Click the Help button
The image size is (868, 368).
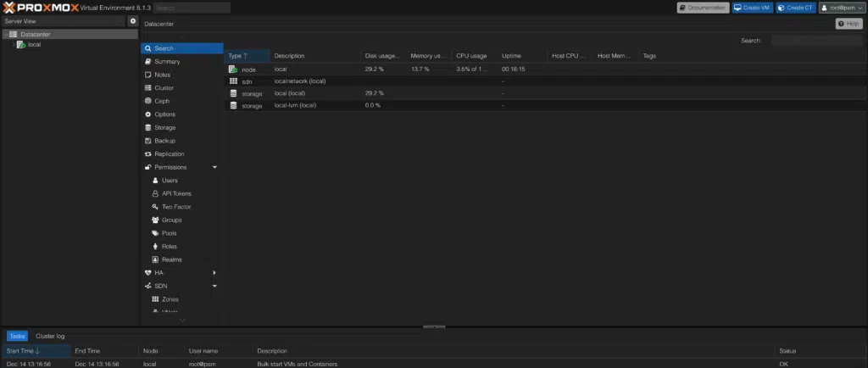tap(849, 24)
